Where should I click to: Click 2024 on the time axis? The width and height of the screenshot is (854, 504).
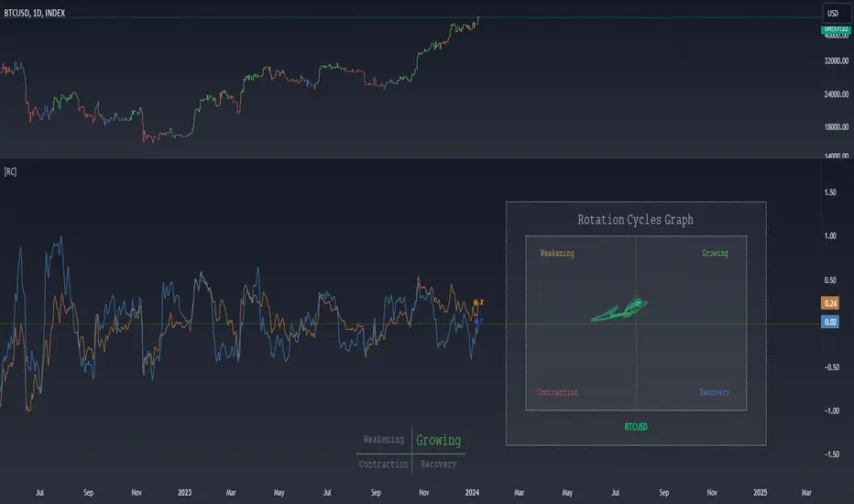pyautogui.click(x=473, y=492)
